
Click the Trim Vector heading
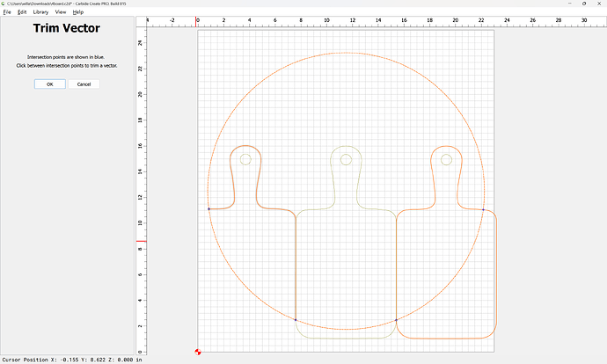coord(67,28)
